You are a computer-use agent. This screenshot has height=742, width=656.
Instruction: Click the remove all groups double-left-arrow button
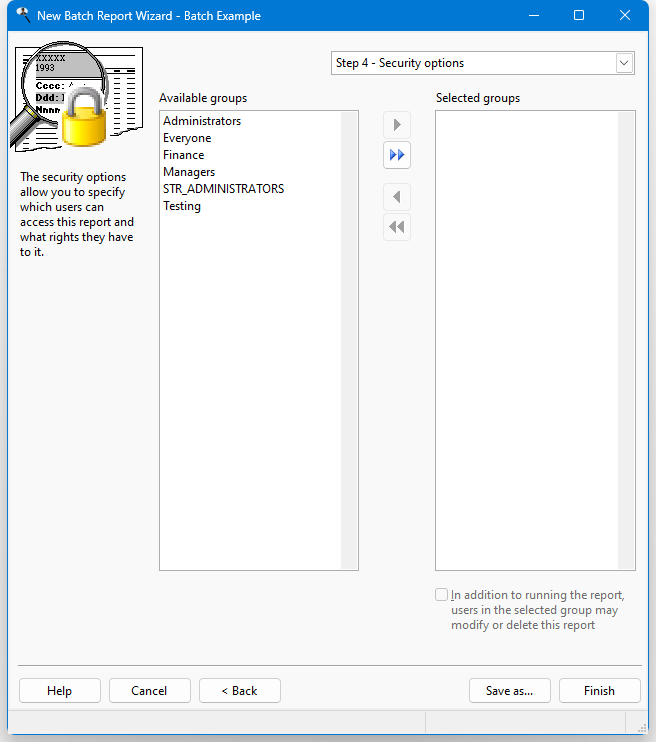click(397, 227)
